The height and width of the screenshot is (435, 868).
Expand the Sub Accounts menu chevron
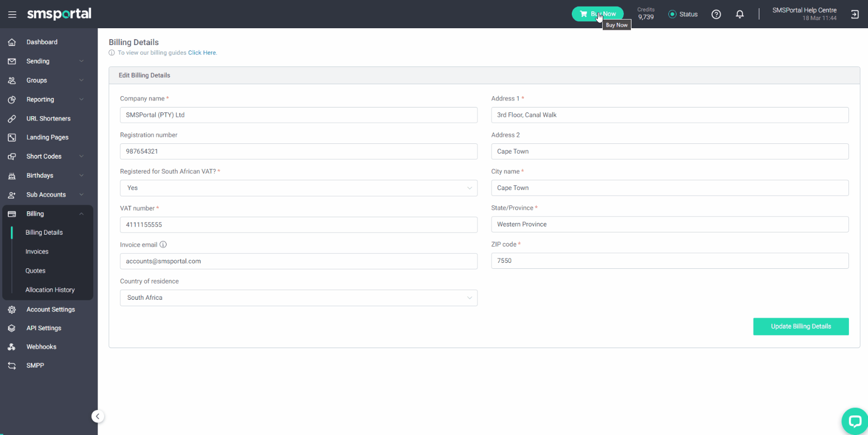pos(81,194)
